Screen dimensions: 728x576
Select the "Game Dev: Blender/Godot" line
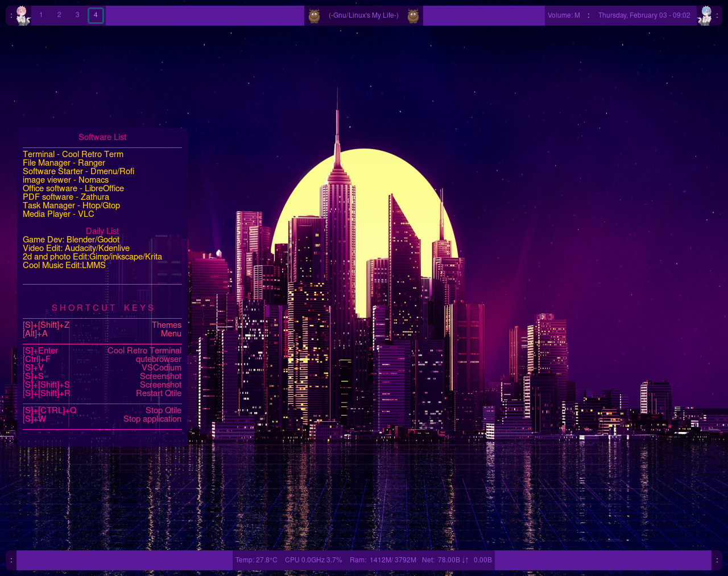pyautogui.click(x=71, y=240)
